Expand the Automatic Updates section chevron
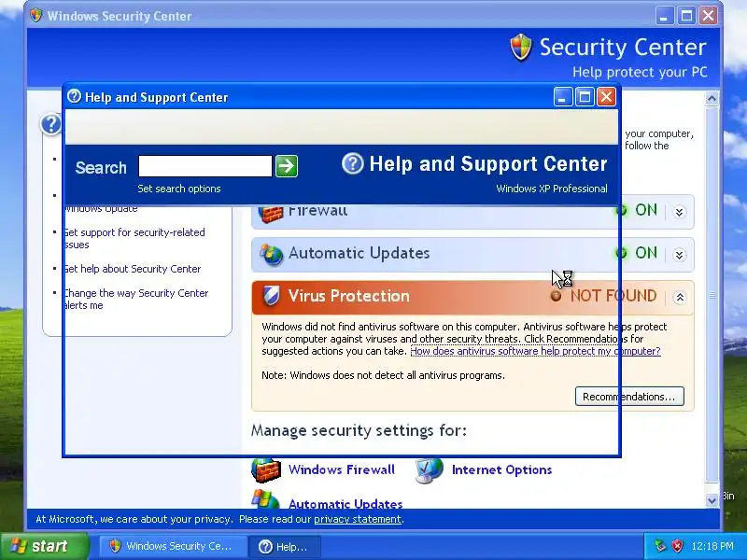This screenshot has width=747, height=560. coord(680,255)
